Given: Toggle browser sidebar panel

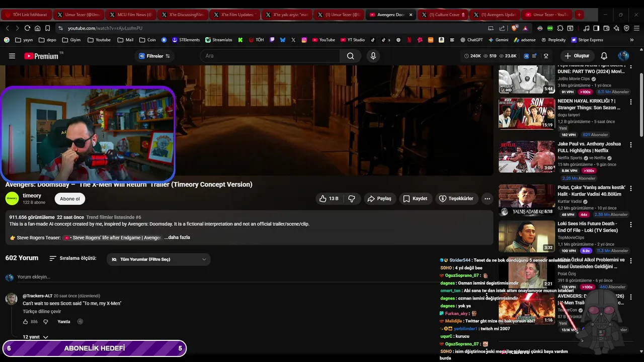Looking at the screenshot, I should pos(596,28).
